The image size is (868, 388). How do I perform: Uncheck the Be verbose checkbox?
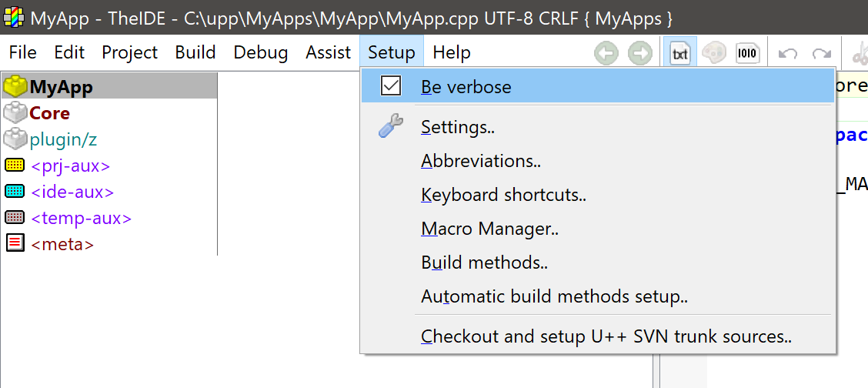click(391, 86)
